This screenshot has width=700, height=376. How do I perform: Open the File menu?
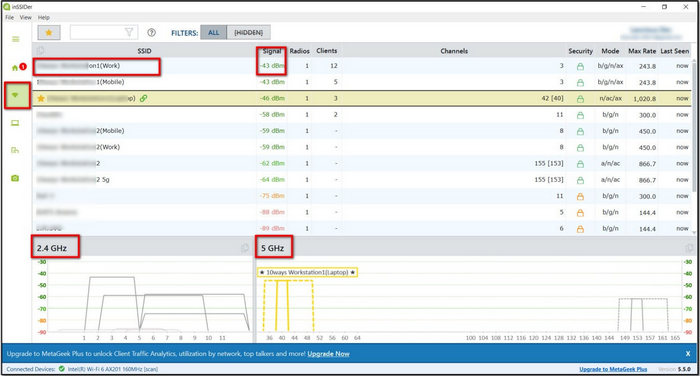click(x=9, y=17)
